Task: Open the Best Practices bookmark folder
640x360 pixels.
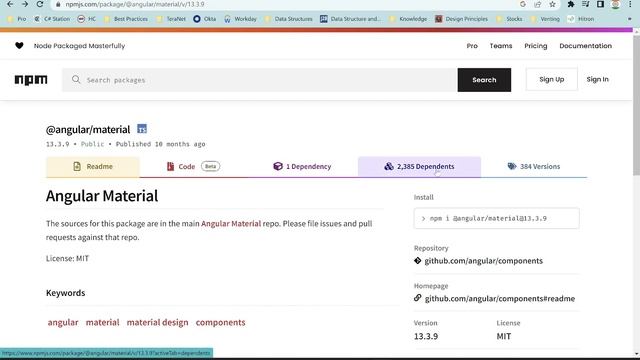Action: [126, 19]
